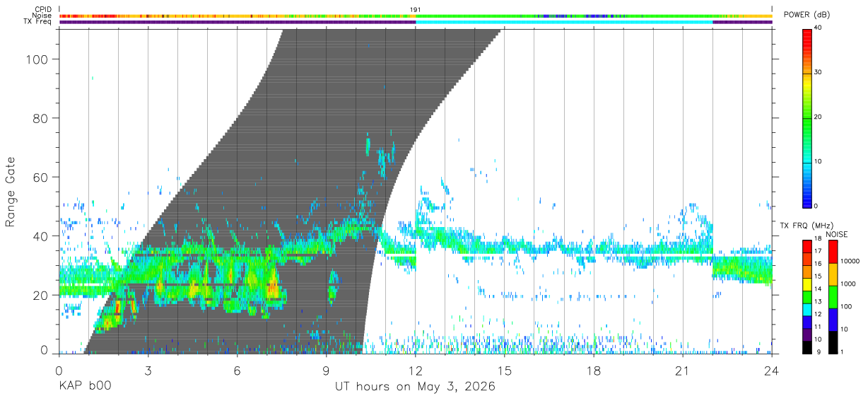Screen dimensions: 868x401
Task: Click power scale value 40
Action: point(819,28)
